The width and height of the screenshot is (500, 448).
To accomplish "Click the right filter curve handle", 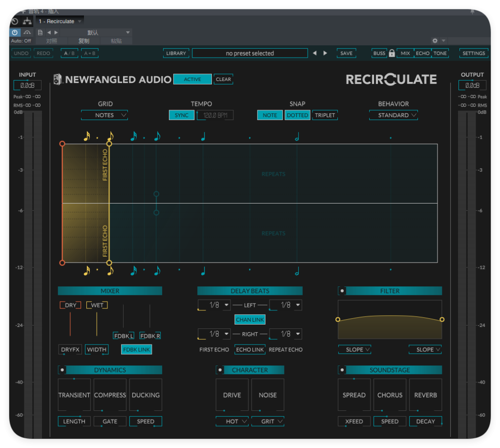I will coord(442,320).
